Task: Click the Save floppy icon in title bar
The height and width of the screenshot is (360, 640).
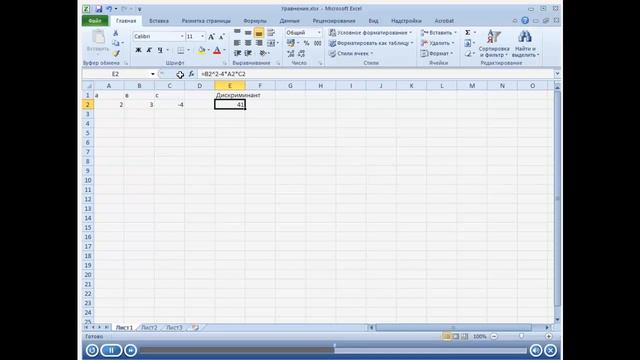Action: pyautogui.click(x=98, y=9)
